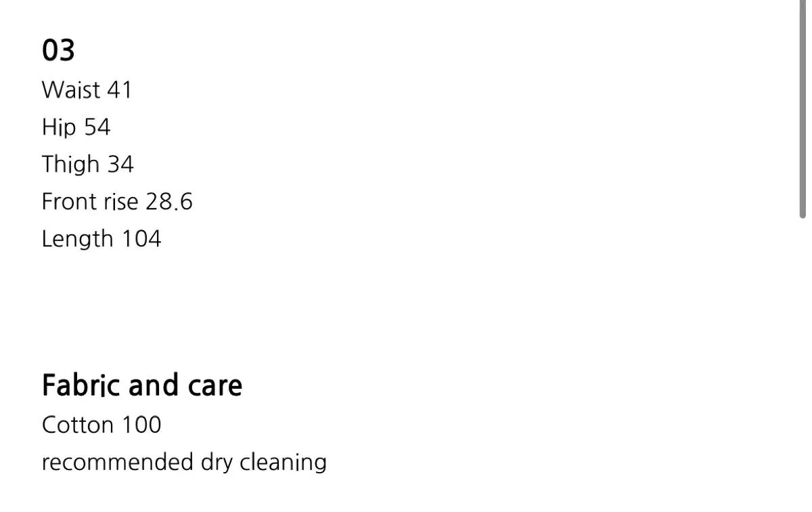Select the hip value 54
Screen dimensions: 812x512
(x=97, y=127)
